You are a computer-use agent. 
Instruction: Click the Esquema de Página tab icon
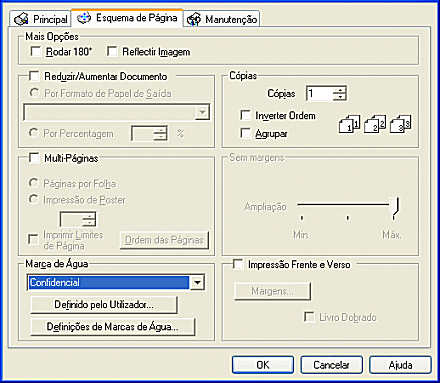click(84, 18)
